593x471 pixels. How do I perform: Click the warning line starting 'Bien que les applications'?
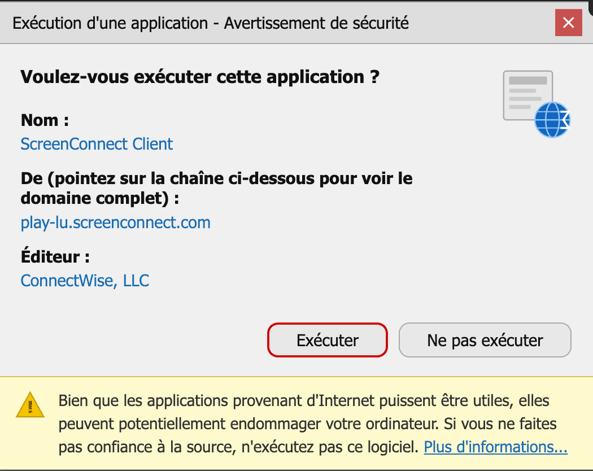(304, 401)
